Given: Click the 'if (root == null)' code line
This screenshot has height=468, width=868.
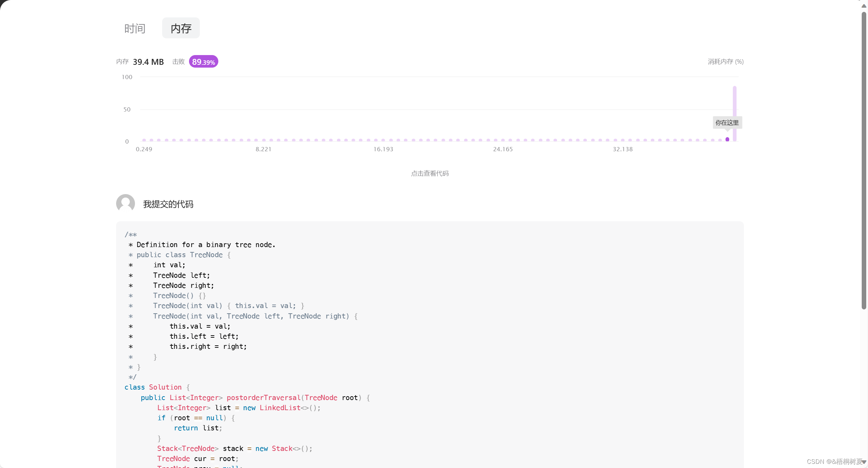Looking at the screenshot, I should point(196,418).
